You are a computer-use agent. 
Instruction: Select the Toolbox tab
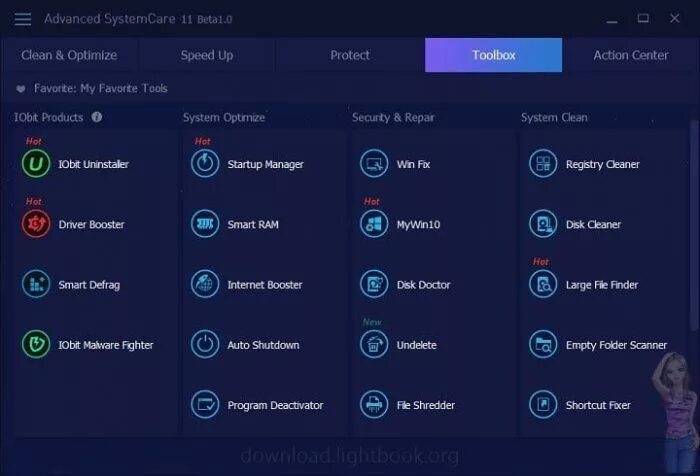[x=493, y=55]
